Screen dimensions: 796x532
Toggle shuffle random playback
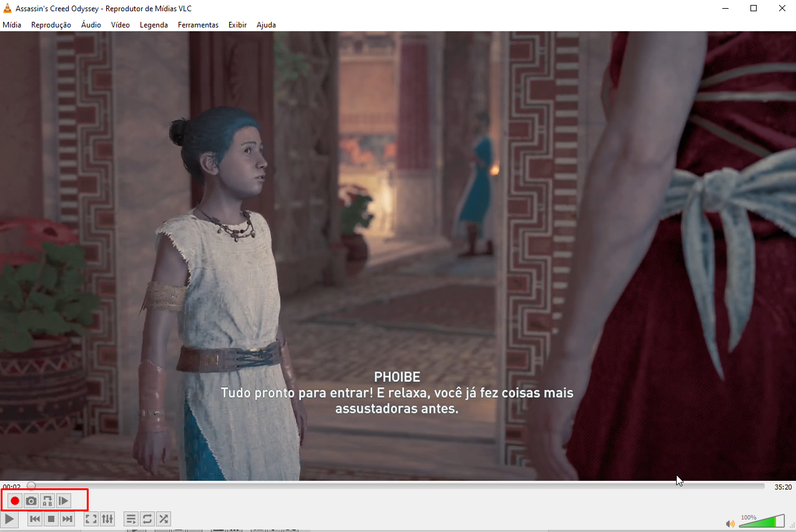[164, 519]
